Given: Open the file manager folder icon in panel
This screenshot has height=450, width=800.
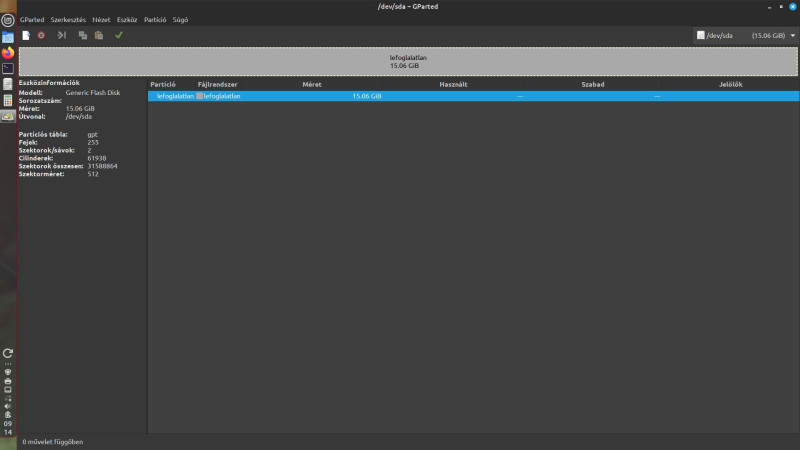Looking at the screenshot, I should point(8,37).
